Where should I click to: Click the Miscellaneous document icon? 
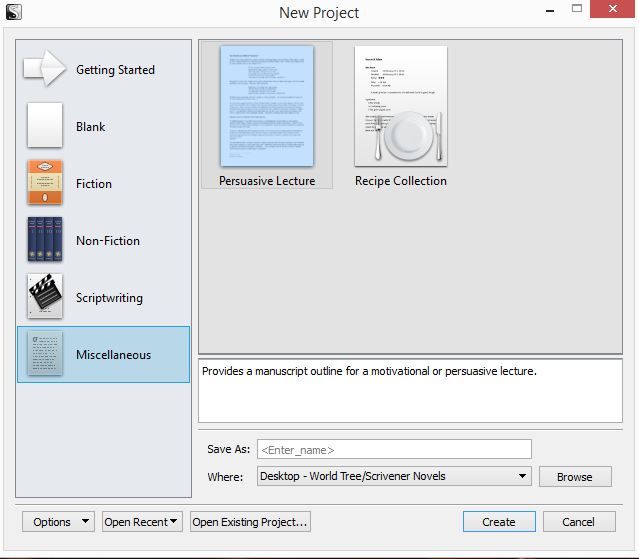pos(45,353)
